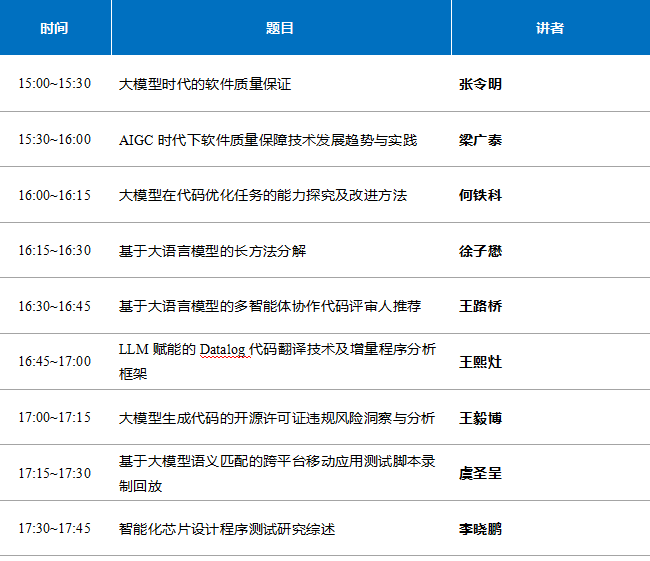Select speaker name 何铁科
Screen dimensions: 650x561
pos(480,195)
